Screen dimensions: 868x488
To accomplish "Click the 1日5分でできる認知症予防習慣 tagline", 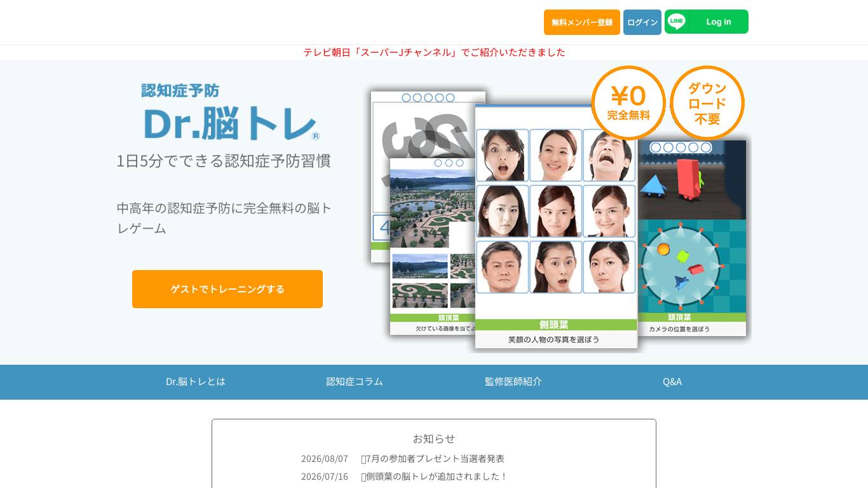I will 224,161.
